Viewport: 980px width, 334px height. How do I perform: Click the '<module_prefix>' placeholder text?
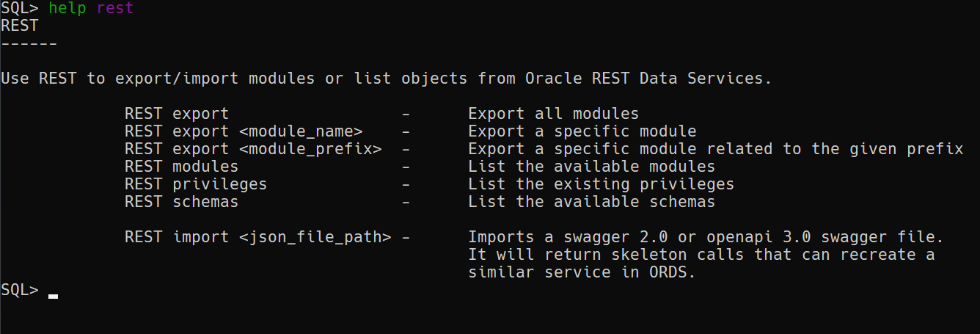[310, 149]
